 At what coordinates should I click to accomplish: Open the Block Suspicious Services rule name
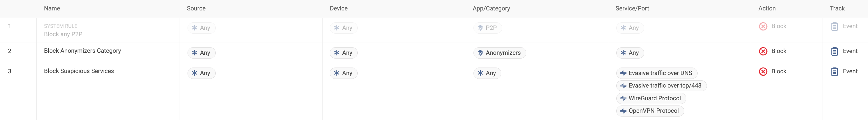pos(79,71)
